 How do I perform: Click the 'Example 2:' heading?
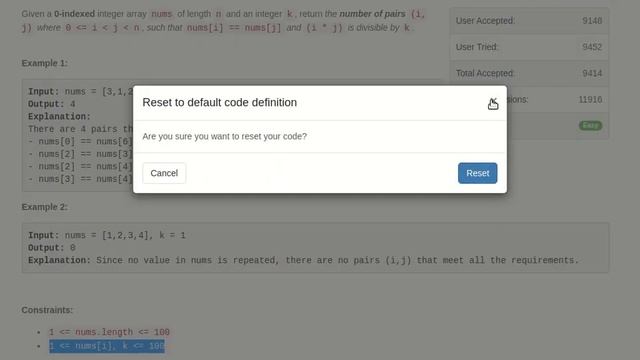point(44,207)
